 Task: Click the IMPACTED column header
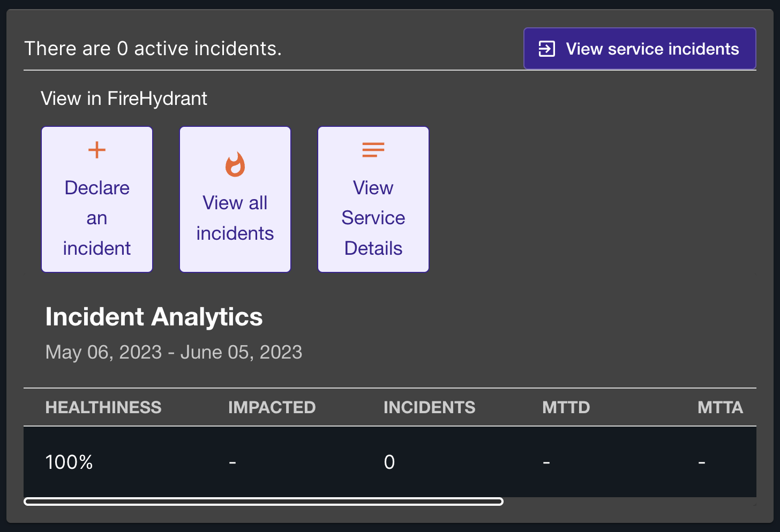(272, 407)
